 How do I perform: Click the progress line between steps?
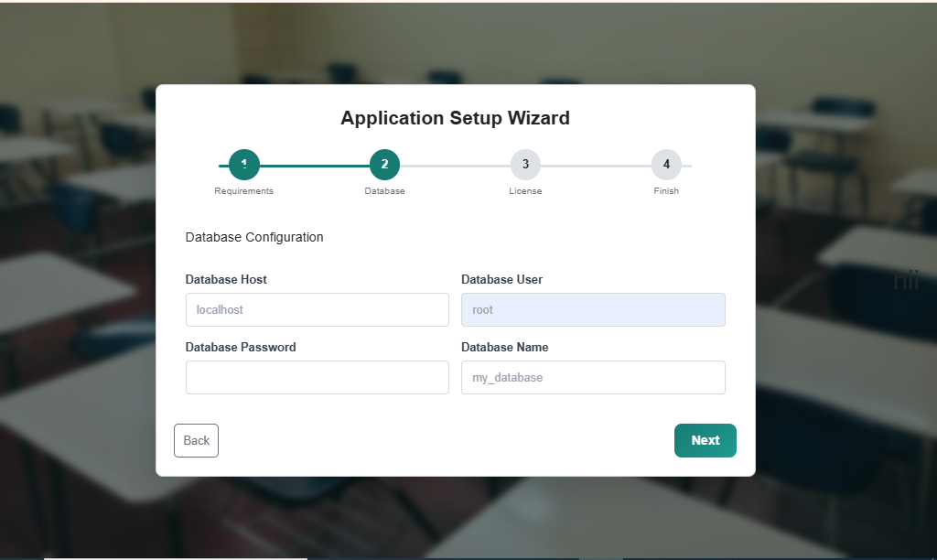pos(314,165)
